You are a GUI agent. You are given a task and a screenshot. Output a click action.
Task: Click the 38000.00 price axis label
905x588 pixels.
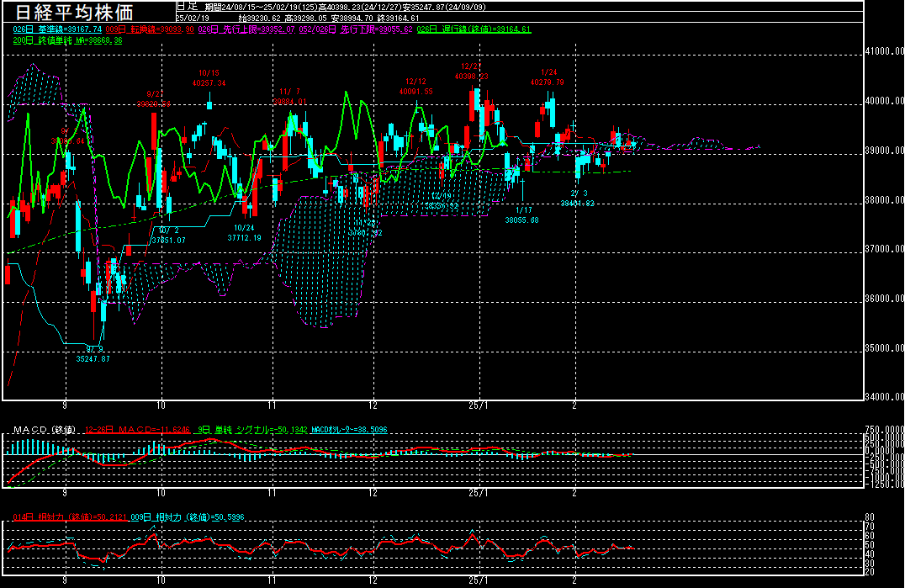pos(884,199)
